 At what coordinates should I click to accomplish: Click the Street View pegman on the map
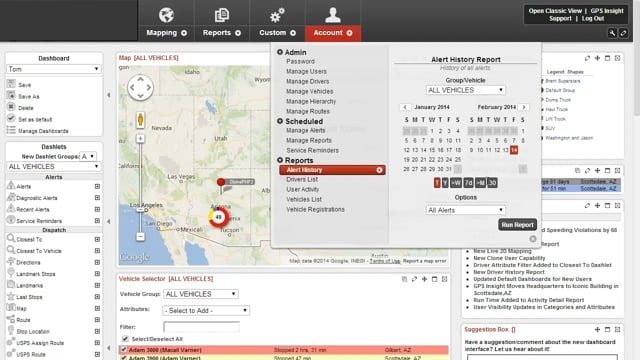(x=140, y=120)
